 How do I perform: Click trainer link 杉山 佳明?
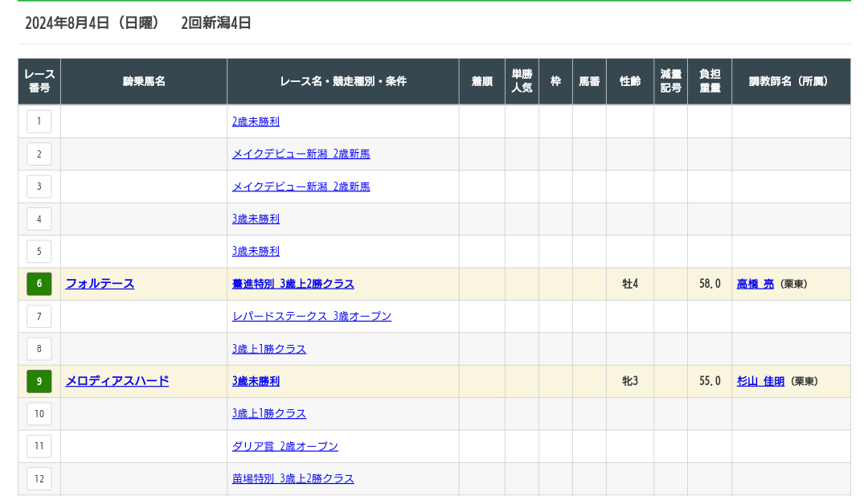[759, 381]
